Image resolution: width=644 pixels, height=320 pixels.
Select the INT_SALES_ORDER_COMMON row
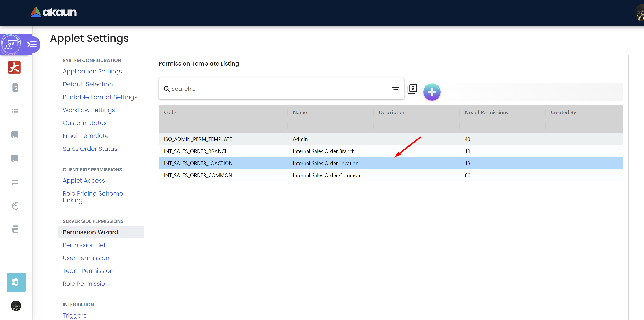[x=198, y=175]
